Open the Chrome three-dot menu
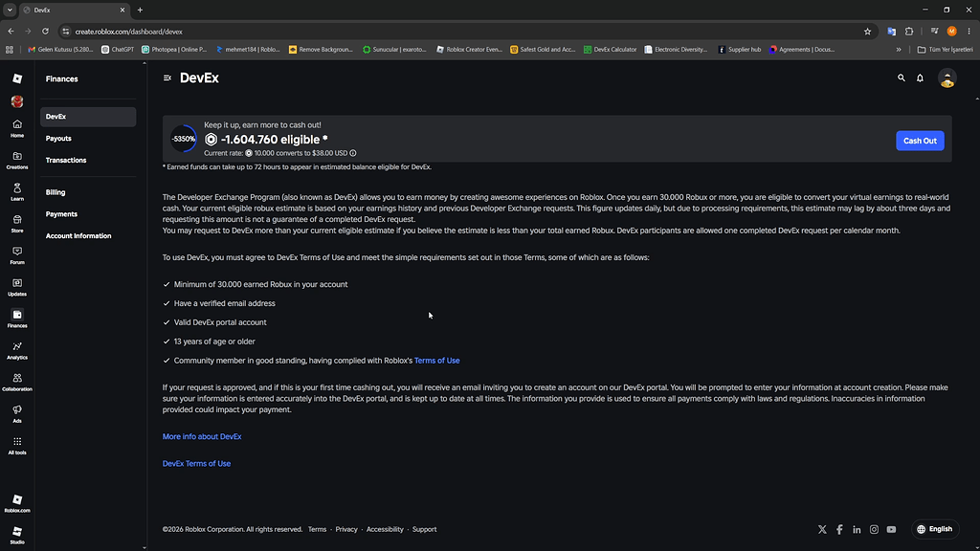The width and height of the screenshot is (980, 551). click(x=969, y=32)
